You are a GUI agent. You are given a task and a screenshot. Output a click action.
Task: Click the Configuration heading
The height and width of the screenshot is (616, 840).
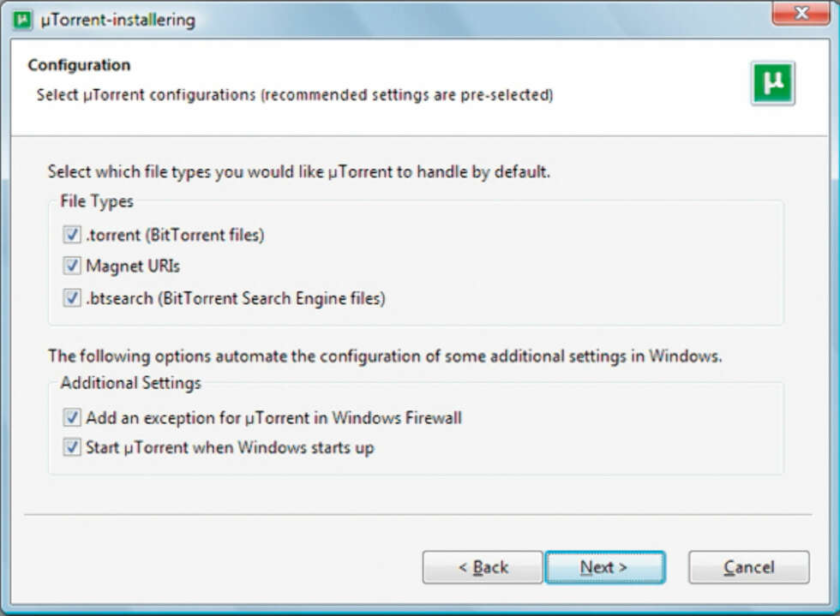pos(79,65)
